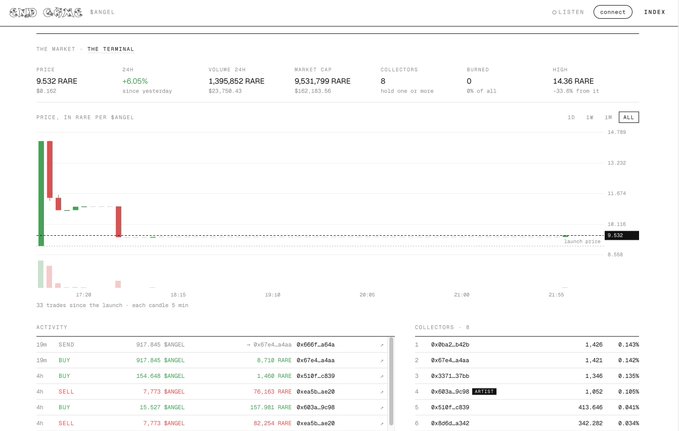Click address 0x510f…c839 in the activity list
Screen dimensions: 679x431
tap(316, 376)
